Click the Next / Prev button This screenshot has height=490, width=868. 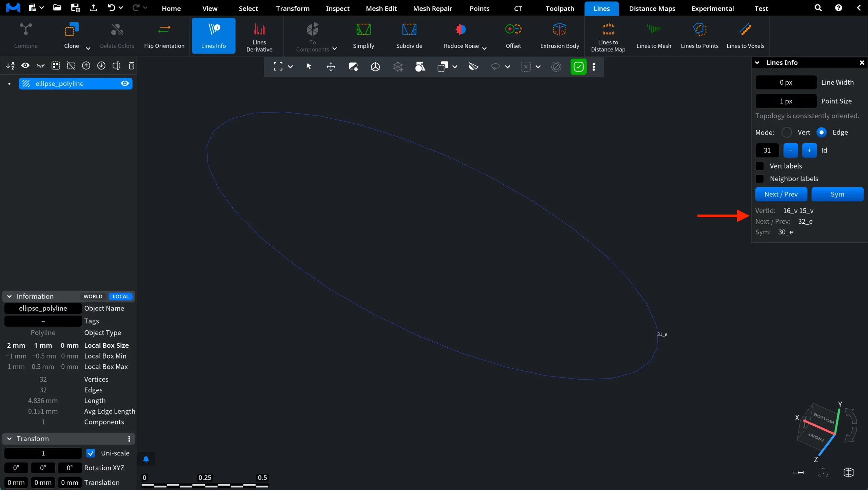point(781,194)
